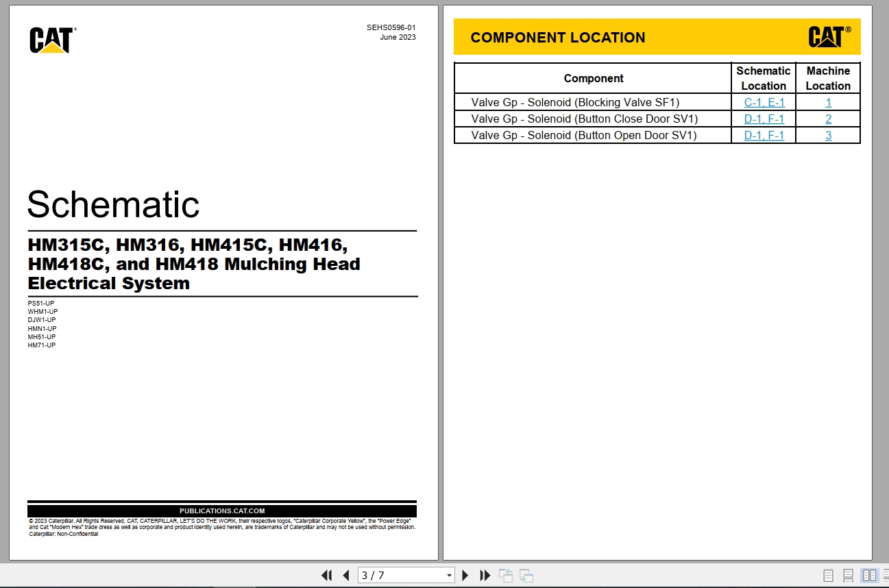Click serial prefix MH51-UP
Image resolution: width=889 pixels, height=588 pixels.
[42, 336]
